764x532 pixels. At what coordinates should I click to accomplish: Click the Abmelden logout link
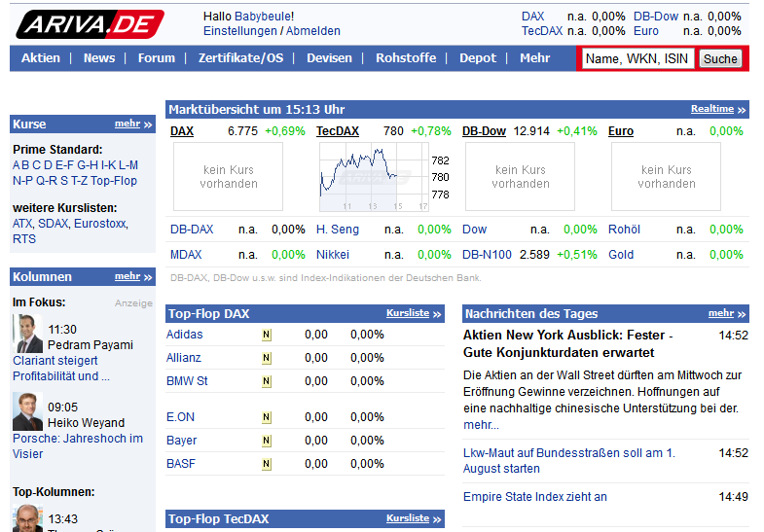312,31
